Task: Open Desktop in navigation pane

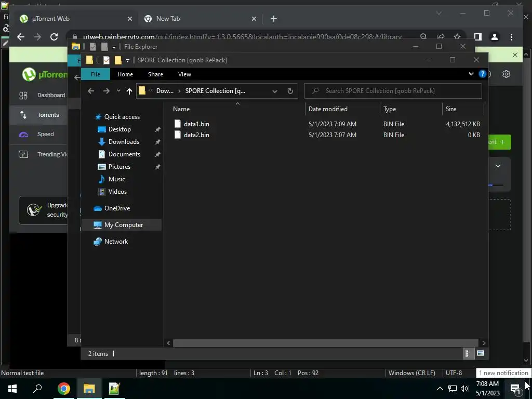Action: (x=119, y=129)
